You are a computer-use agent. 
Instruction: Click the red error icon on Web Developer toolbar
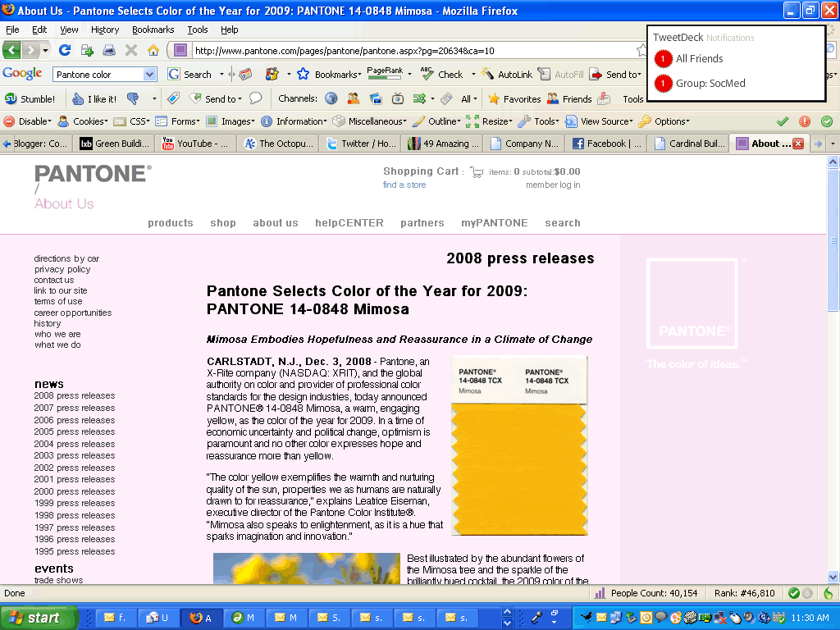click(805, 121)
